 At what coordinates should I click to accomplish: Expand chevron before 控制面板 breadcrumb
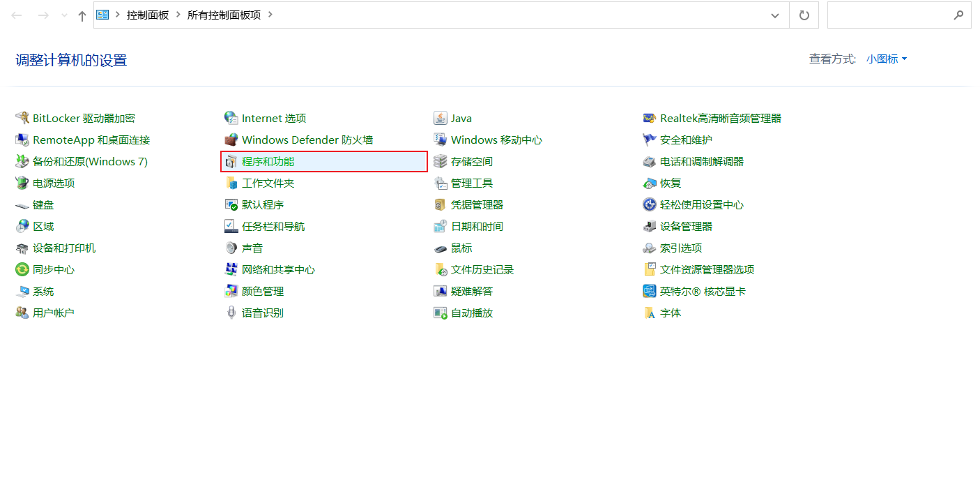[x=118, y=15]
